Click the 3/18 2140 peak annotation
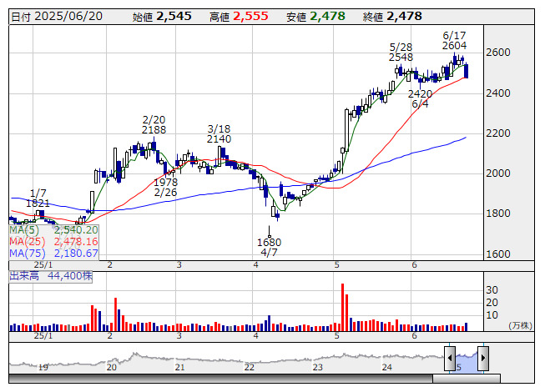The width and height of the screenshot is (545, 392). tap(219, 134)
